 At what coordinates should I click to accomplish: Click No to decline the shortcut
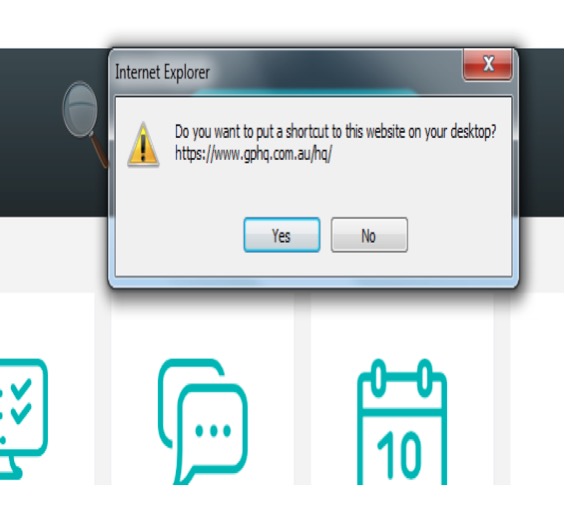tap(369, 235)
